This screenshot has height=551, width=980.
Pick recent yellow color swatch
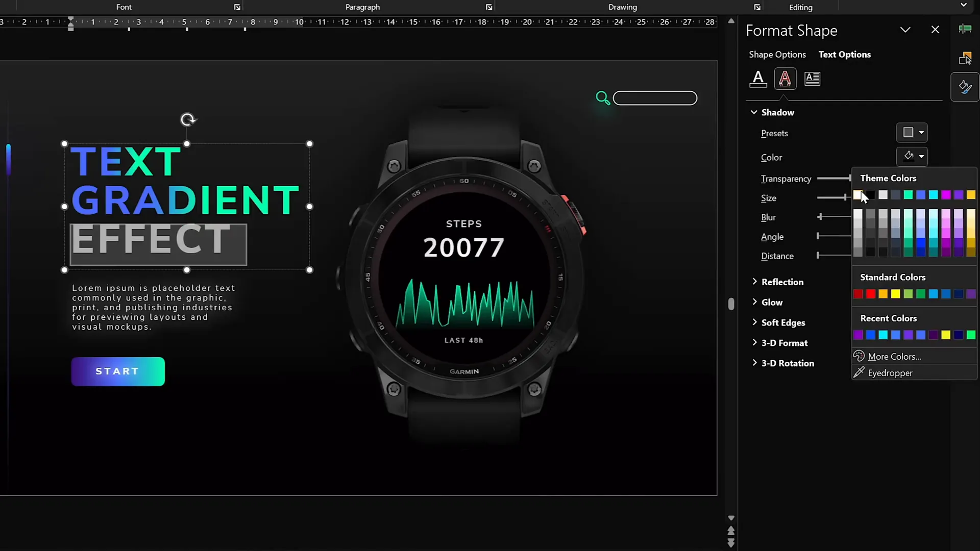946,335
